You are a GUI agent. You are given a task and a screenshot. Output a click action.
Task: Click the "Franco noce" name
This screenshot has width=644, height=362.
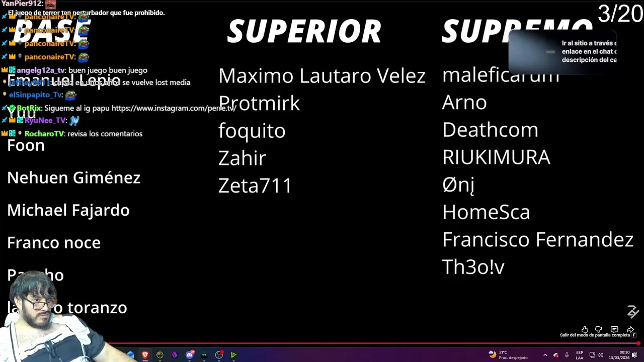(54, 242)
